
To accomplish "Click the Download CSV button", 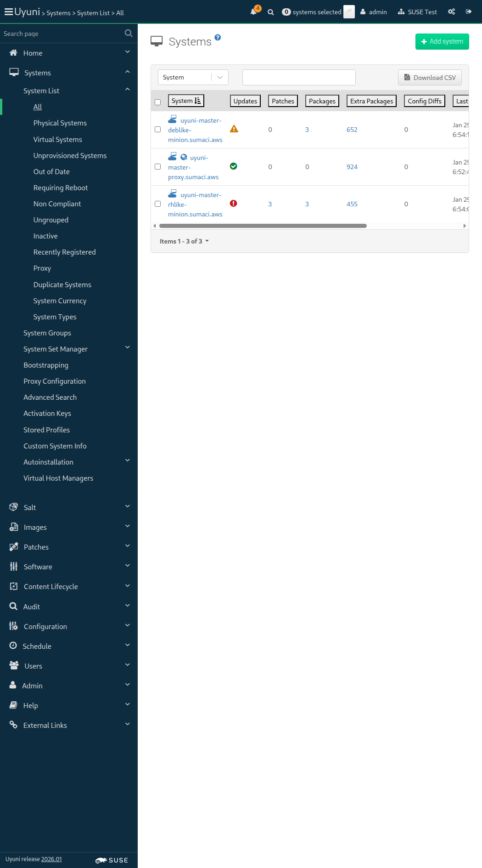I will [x=430, y=78].
